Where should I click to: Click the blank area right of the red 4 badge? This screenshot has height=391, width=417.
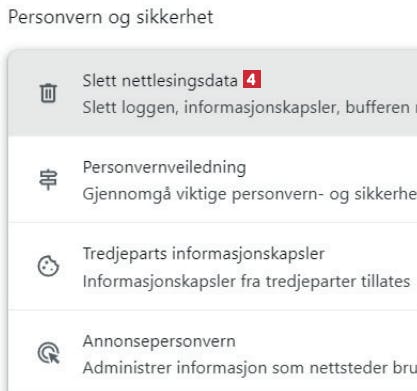pyautogui.click(x=338, y=80)
